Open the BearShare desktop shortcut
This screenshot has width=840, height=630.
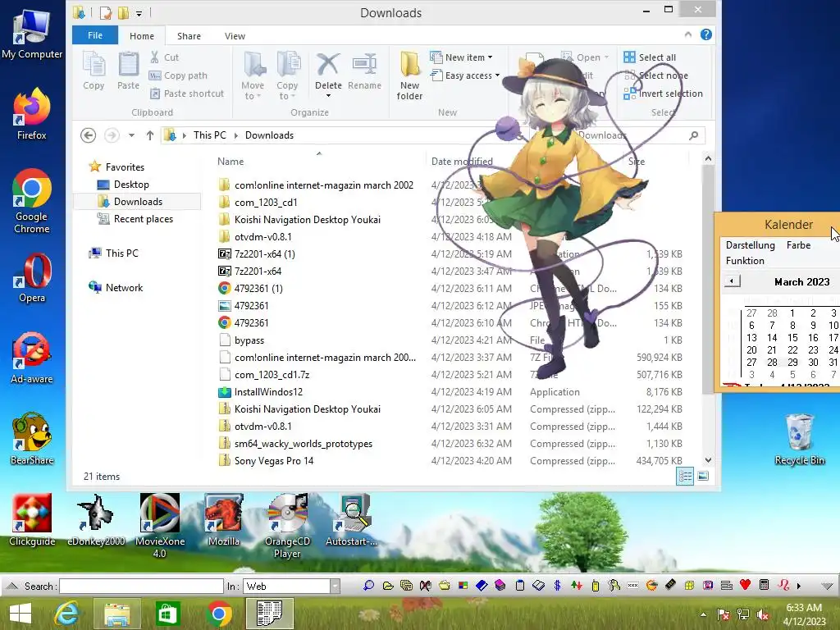32,439
